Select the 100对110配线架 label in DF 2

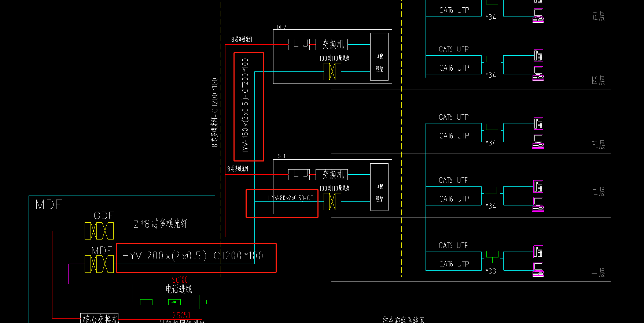334,58
